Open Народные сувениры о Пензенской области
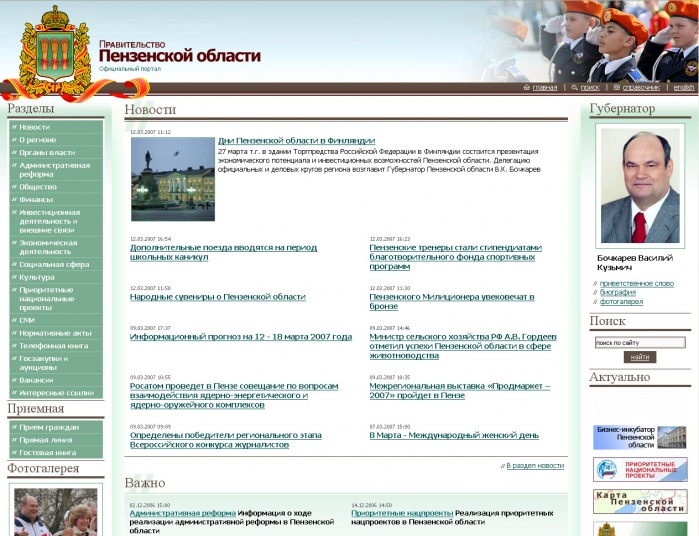 tap(218, 297)
